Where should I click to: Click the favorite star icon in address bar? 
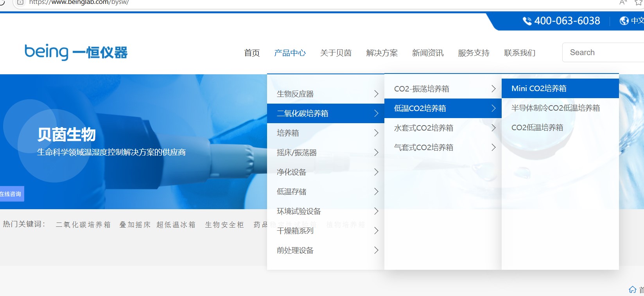click(638, 2)
